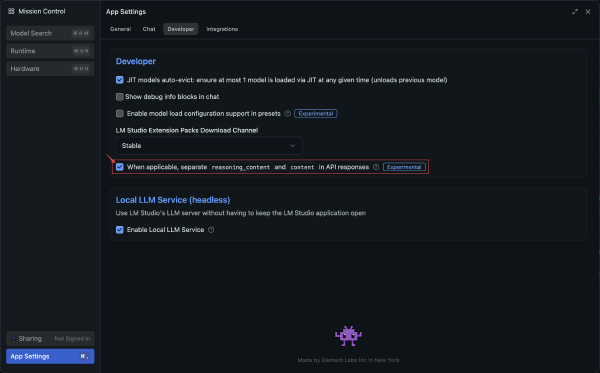Click help icon next to API responses option
This screenshot has width=600, height=373.
tap(376, 167)
